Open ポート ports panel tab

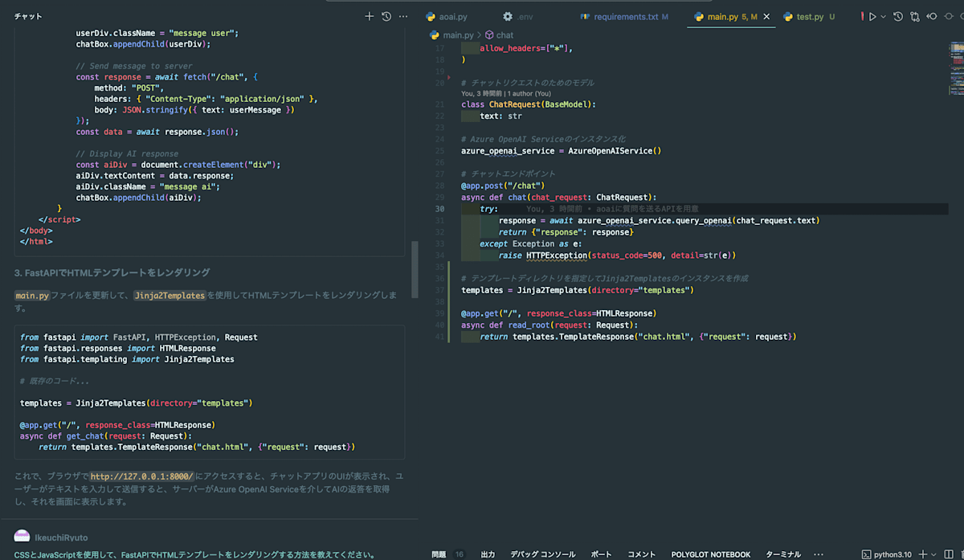pyautogui.click(x=601, y=554)
